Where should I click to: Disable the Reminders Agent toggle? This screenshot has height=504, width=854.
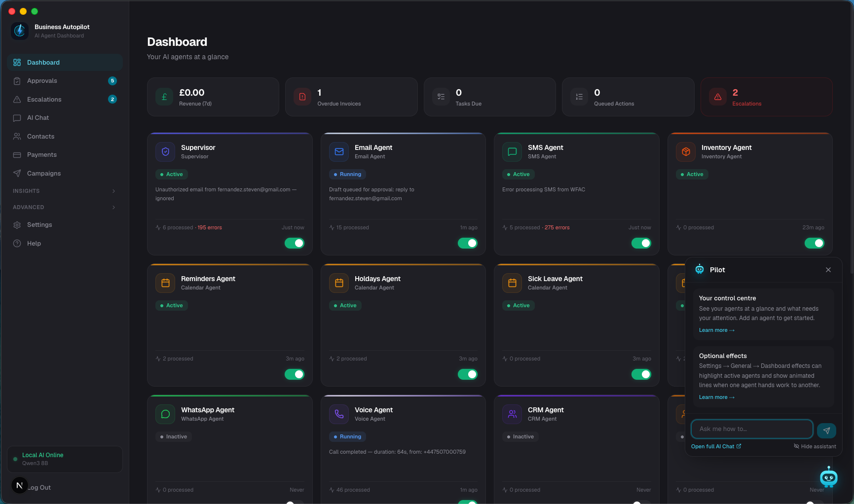tap(295, 374)
